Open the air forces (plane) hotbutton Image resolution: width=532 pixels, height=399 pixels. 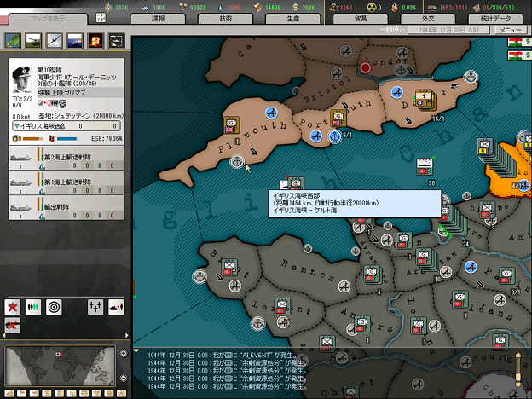click(55, 41)
